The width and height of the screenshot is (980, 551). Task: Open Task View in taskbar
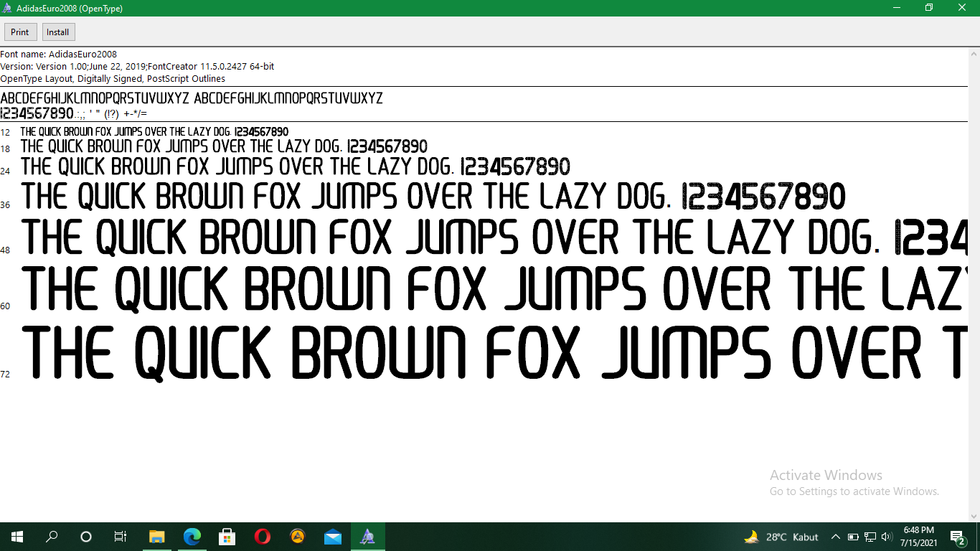121,537
